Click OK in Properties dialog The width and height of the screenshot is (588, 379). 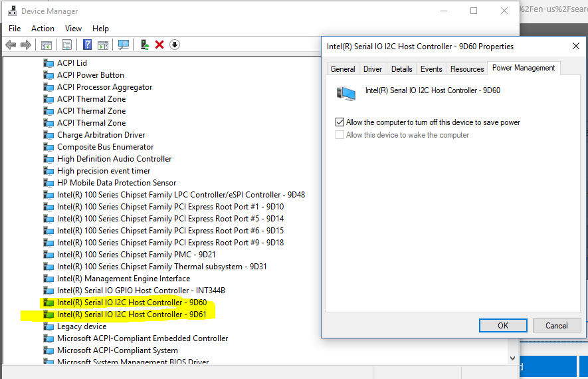coord(503,325)
